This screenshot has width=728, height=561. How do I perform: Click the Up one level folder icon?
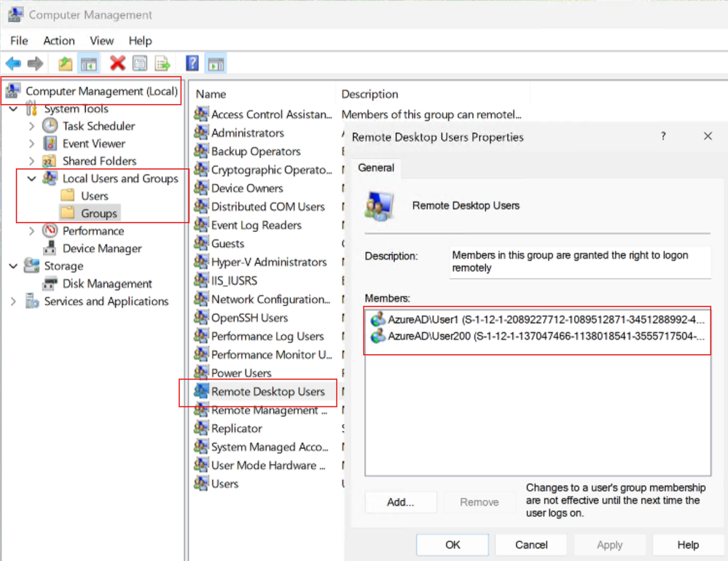pos(65,63)
